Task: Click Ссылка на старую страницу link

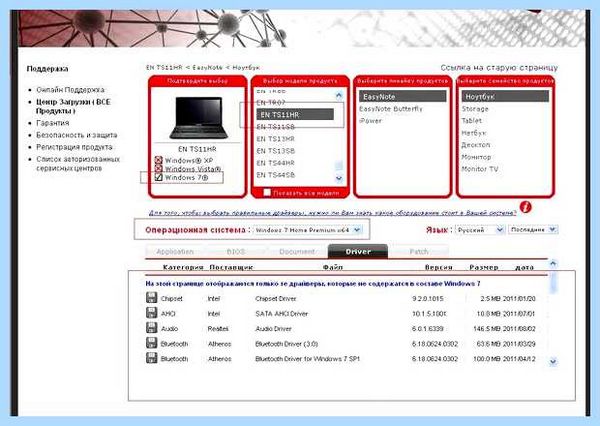Action: (x=499, y=68)
